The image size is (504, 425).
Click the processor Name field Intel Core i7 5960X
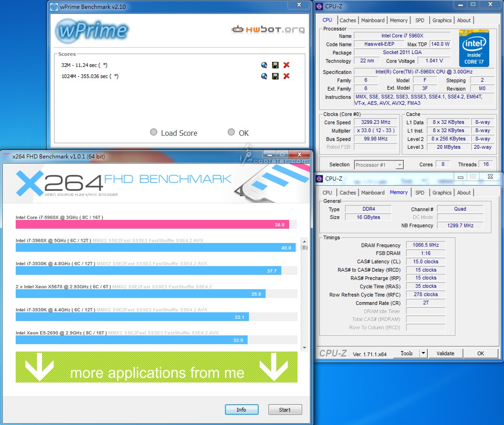[x=402, y=36]
